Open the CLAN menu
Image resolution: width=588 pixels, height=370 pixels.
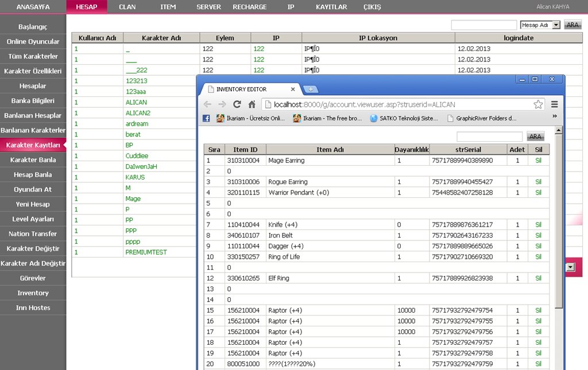(127, 7)
